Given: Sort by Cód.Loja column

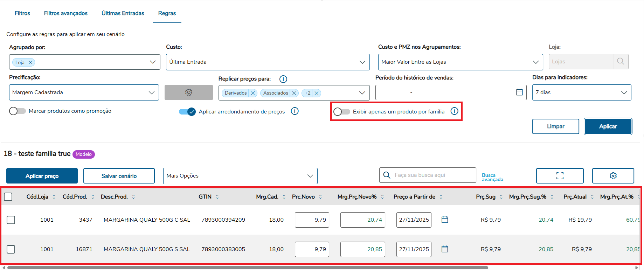Looking at the screenshot, I should pyautogui.click(x=54, y=197).
